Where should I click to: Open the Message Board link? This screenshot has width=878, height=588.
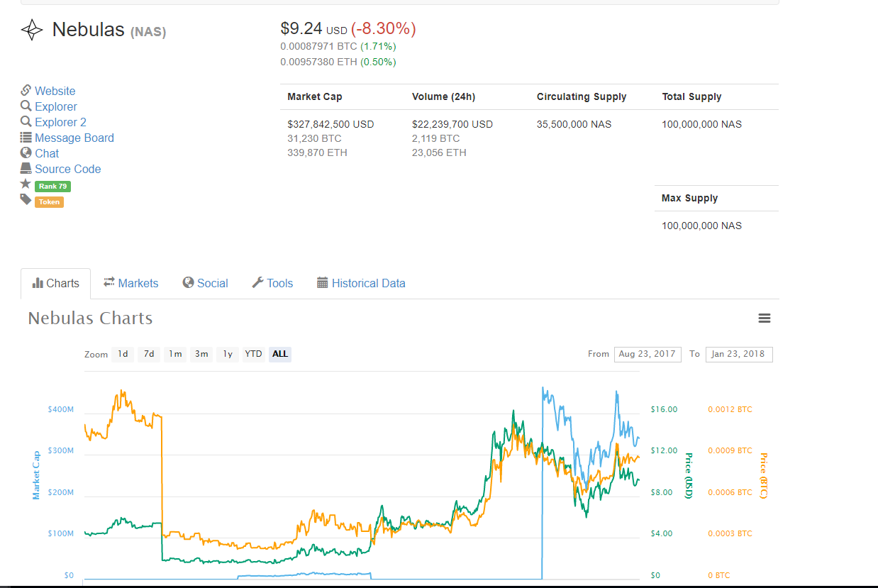tap(74, 138)
